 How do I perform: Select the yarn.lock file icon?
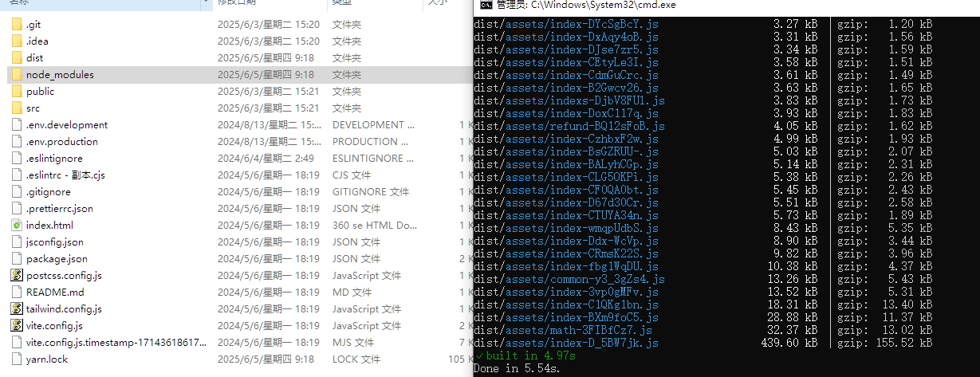click(18, 359)
